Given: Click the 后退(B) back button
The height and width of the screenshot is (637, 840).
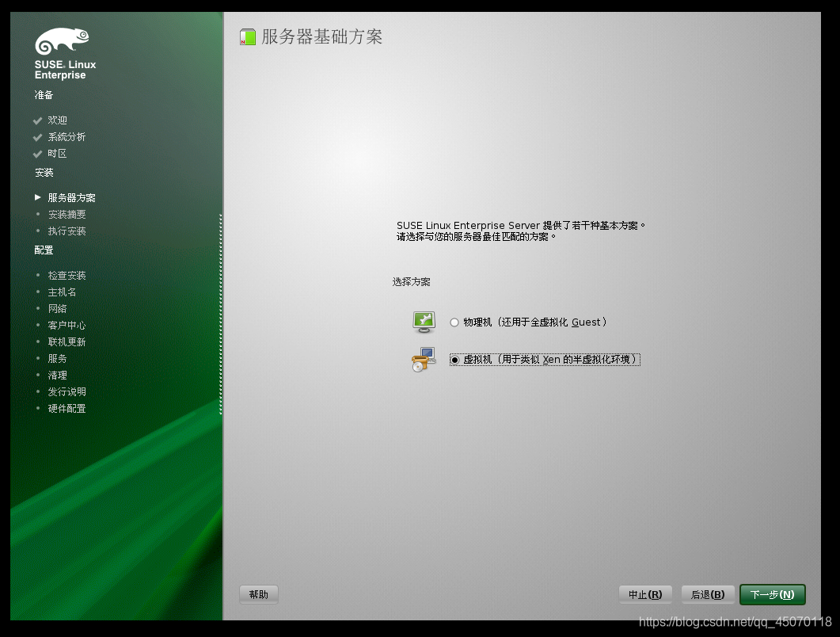Looking at the screenshot, I should 708,595.
